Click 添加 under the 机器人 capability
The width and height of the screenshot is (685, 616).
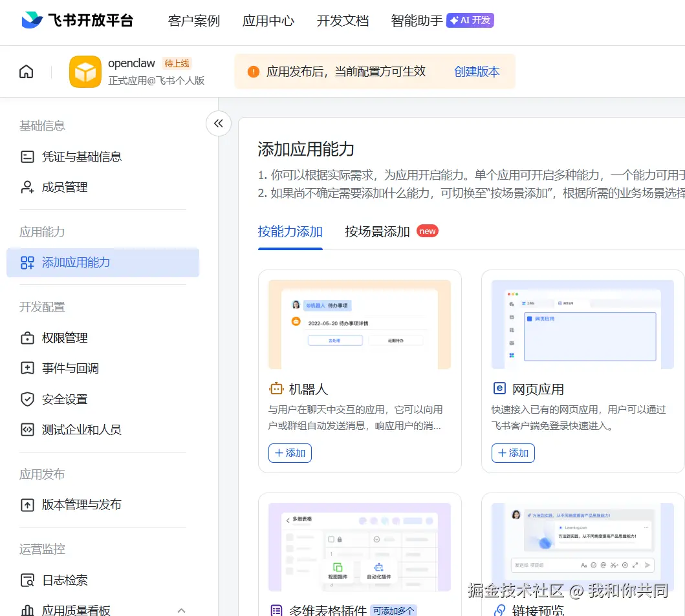pos(290,453)
